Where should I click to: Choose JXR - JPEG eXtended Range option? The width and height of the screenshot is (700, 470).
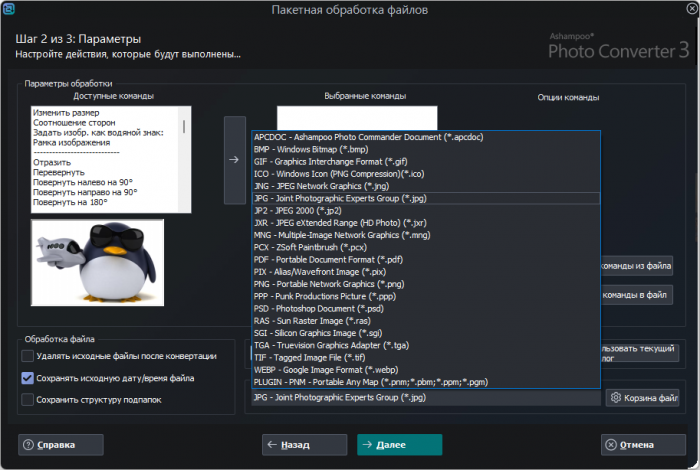(x=426, y=223)
